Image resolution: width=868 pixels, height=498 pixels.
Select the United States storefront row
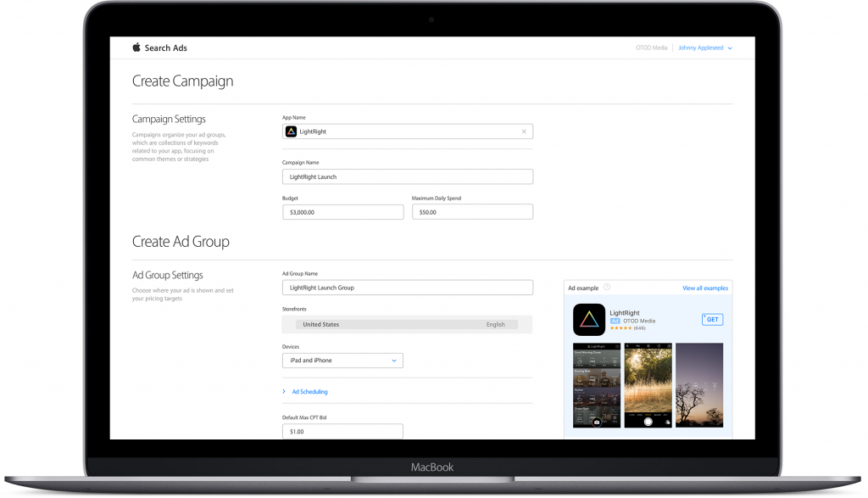(407, 324)
